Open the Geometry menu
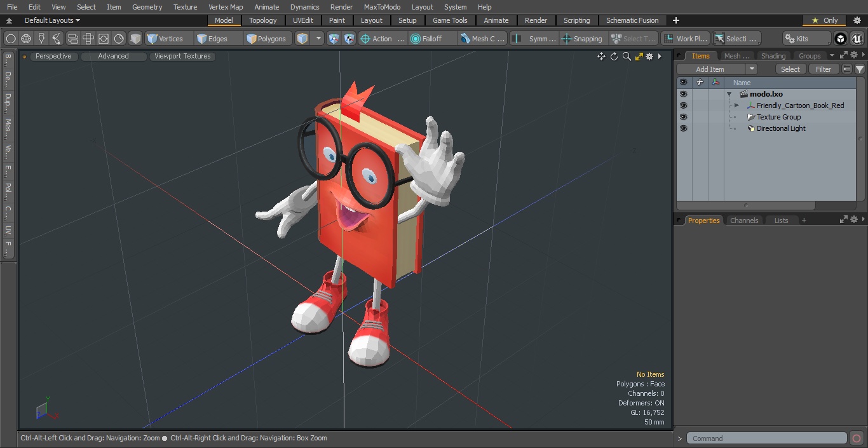 tap(147, 7)
